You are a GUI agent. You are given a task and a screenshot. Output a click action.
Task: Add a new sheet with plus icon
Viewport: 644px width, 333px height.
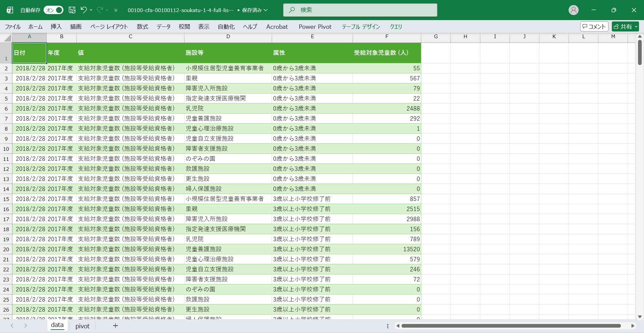115,326
